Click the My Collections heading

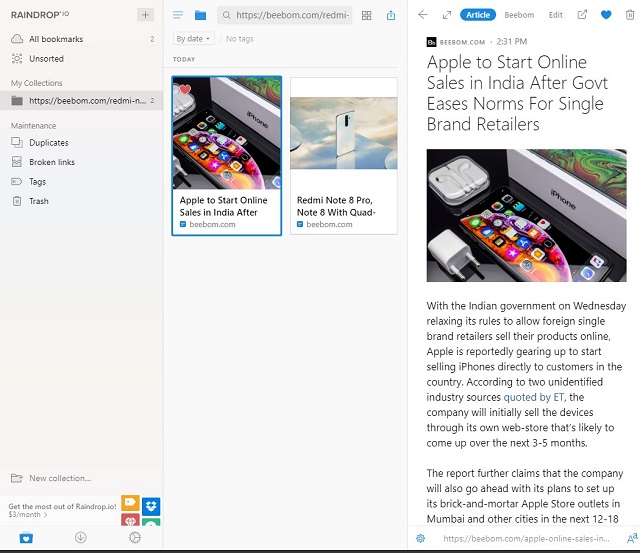click(37, 83)
